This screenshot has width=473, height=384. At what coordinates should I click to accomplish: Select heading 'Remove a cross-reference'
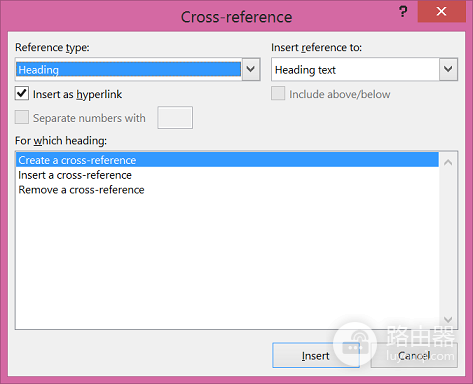coord(227,189)
